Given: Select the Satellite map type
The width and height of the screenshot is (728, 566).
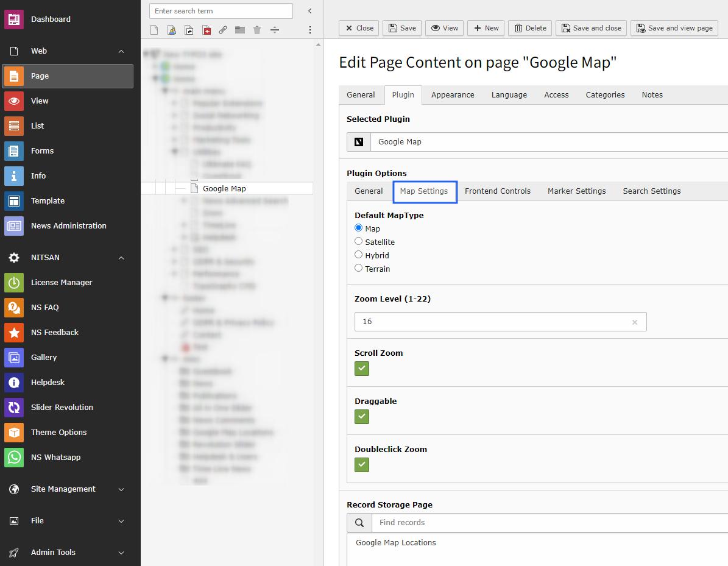Looking at the screenshot, I should tap(358, 241).
